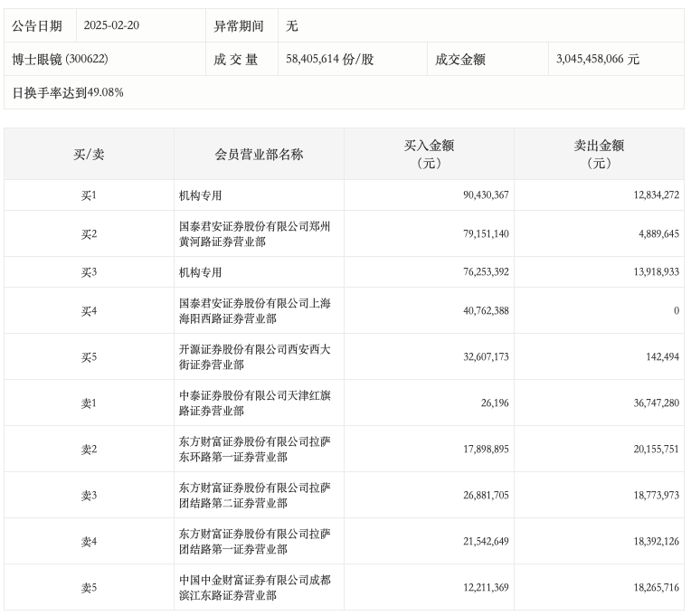
Task: Click the 买/卖 column header
Action: [x=89, y=154]
